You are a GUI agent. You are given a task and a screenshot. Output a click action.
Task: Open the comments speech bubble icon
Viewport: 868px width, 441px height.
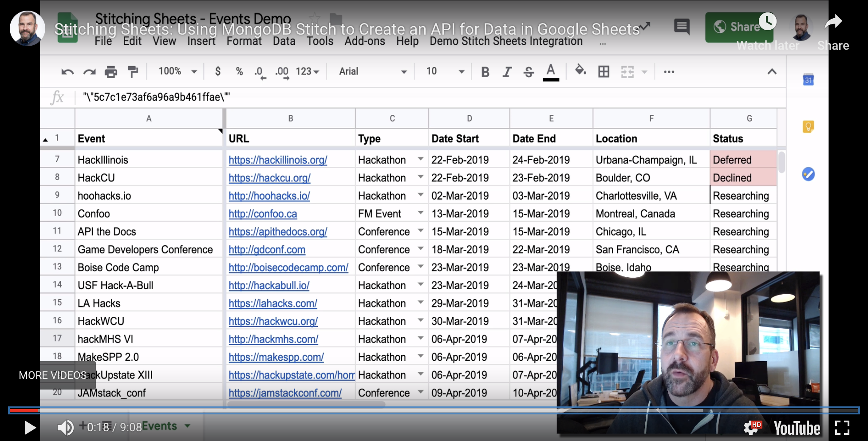682,27
